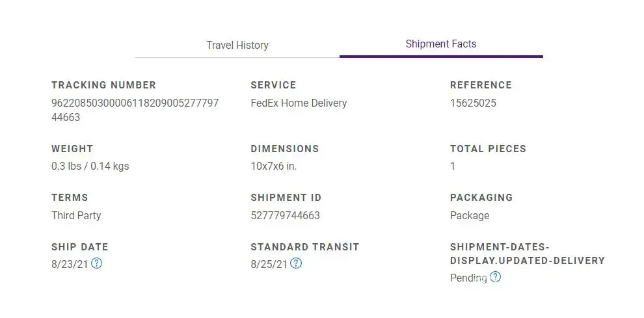This screenshot has width=644, height=318.
Task: Select the Shipment Facts tab
Action: point(440,44)
